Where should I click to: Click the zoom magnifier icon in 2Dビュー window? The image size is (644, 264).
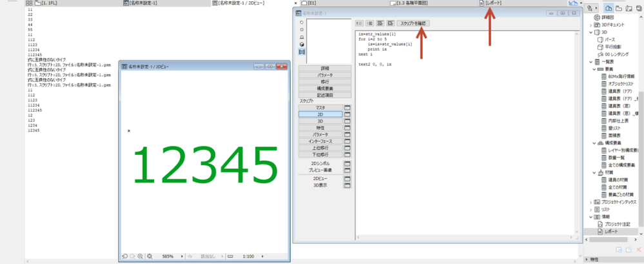tap(140, 256)
